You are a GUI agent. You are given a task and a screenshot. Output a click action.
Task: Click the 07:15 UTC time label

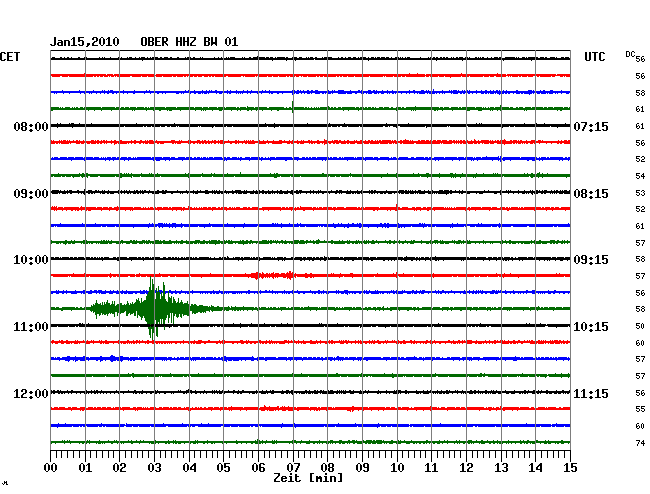coord(591,126)
